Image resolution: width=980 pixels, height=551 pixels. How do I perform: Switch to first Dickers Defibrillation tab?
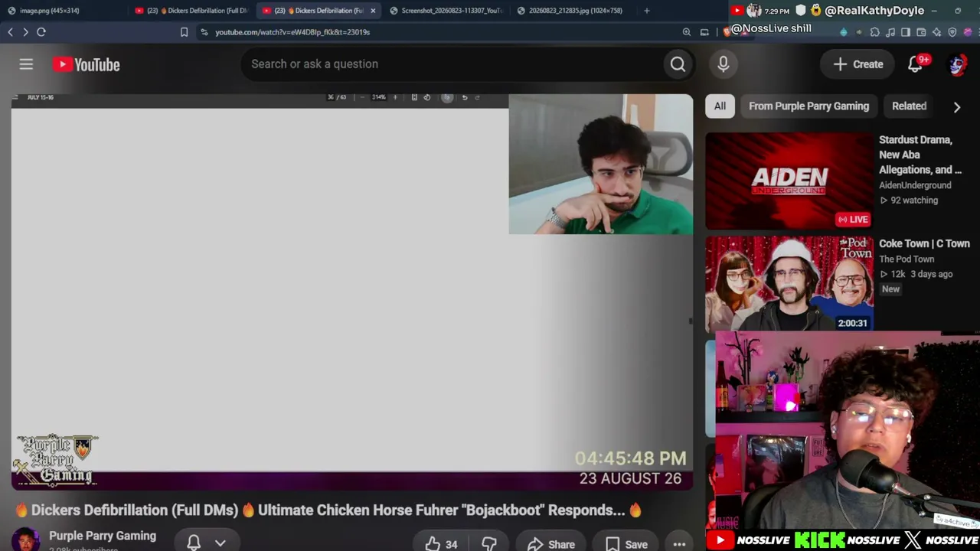(191, 11)
